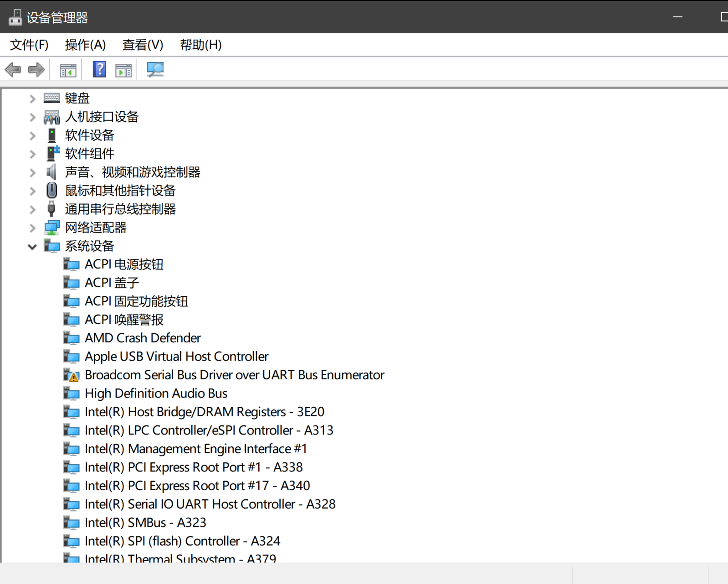Select the keyboard category icon for 键盘
728x584 pixels.
click(51, 98)
